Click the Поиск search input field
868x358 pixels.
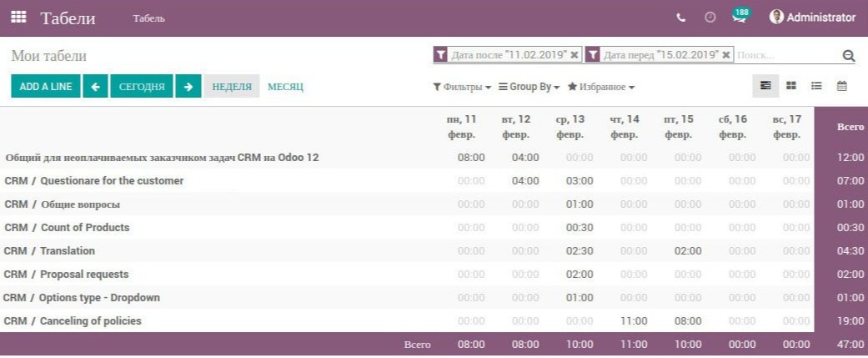coord(788,55)
